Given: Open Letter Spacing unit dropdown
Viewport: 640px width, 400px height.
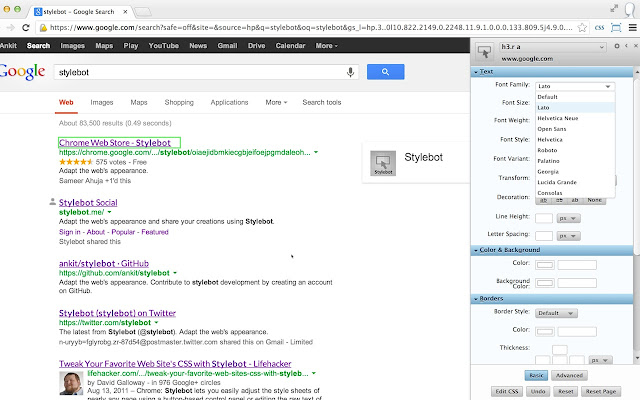Looking at the screenshot, I should coord(568,236).
